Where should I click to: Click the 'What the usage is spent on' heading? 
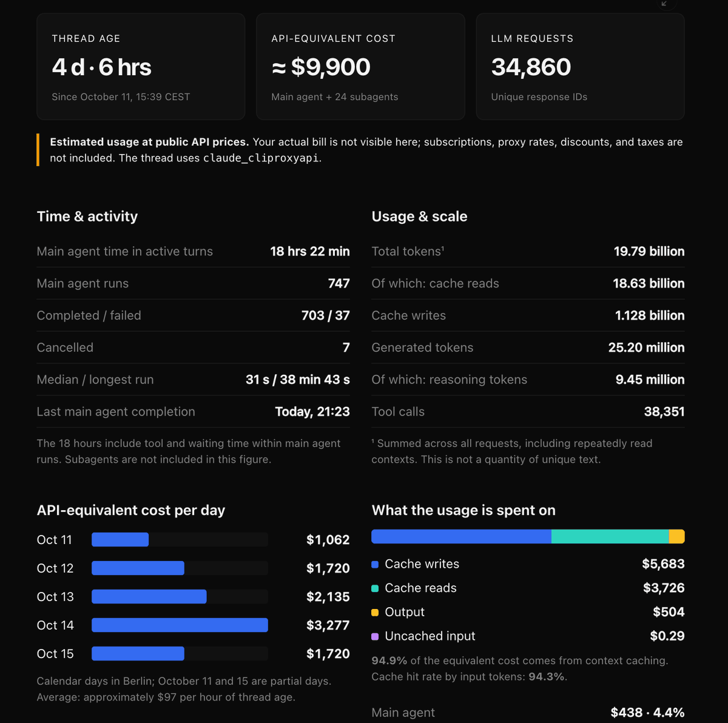tap(463, 511)
